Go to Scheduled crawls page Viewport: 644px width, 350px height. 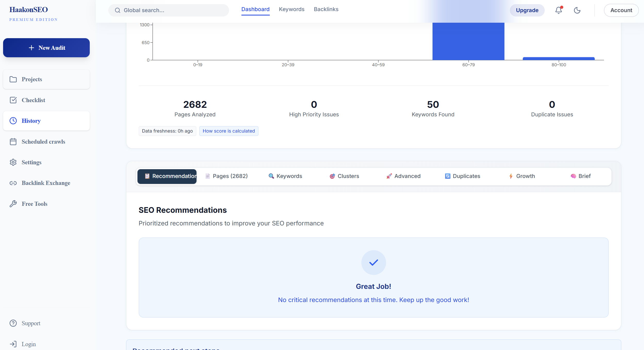click(x=46, y=142)
